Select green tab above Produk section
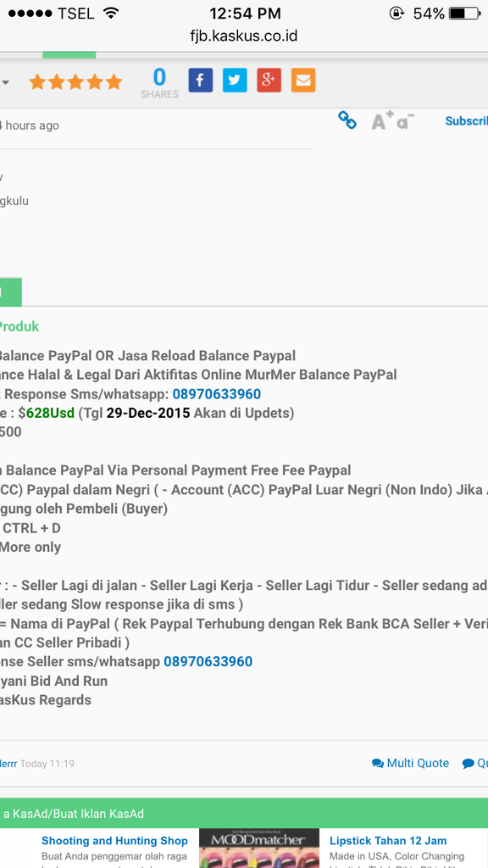Viewport: 488px width, 868px height. 10,292
